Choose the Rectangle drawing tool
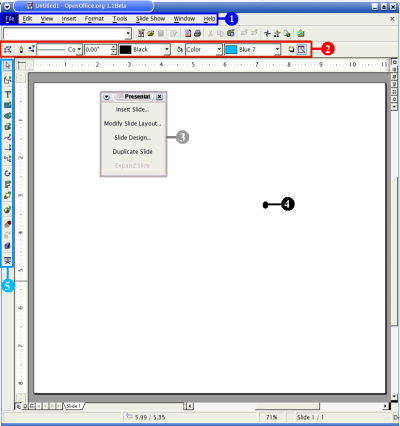Image resolution: width=400 pixels, height=426 pixels. pyautogui.click(x=7, y=105)
